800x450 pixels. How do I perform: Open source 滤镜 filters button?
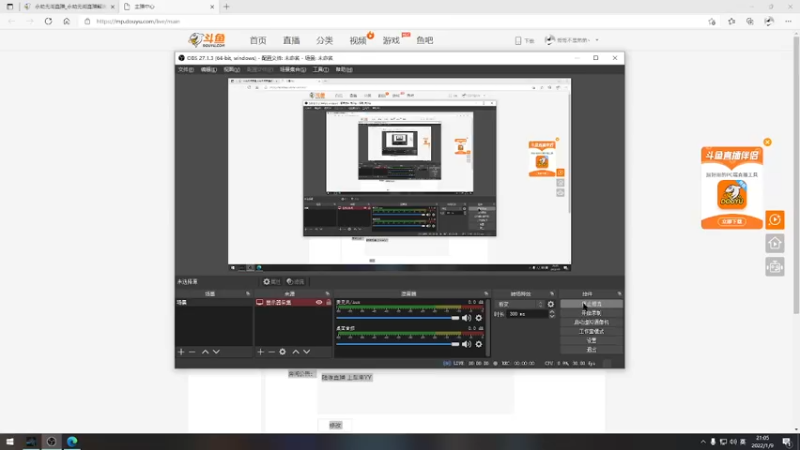tap(295, 282)
